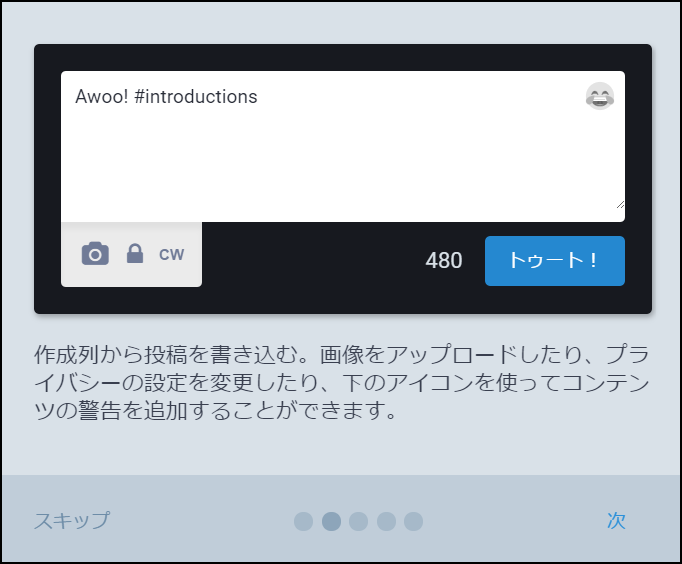Image resolution: width=682 pixels, height=564 pixels.
Task: Click 次 to go to the next page
Action: click(x=616, y=521)
